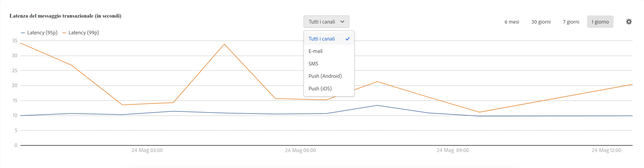The image size is (644, 168).
Task: Toggle the orange Latency (99p) legend marker
Action: [x=64, y=33]
